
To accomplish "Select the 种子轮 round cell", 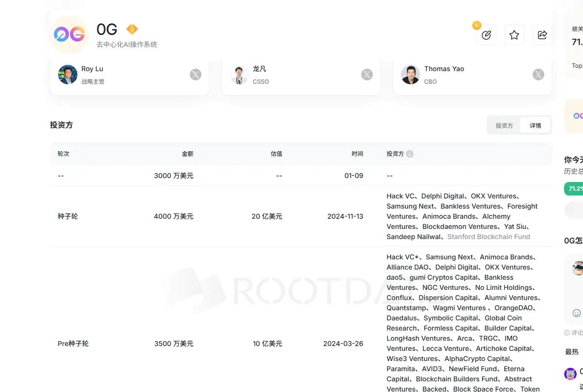I will [68, 216].
